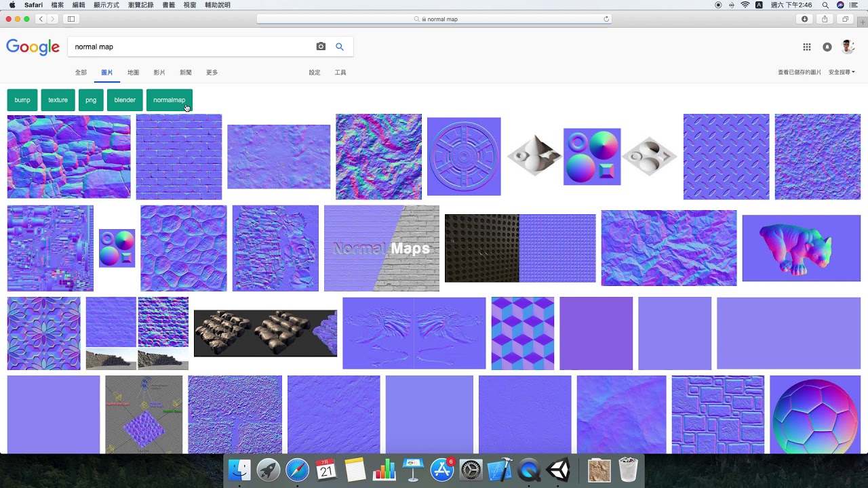Switch to 新聞 (News) tab
The image size is (868, 488).
pos(186,73)
